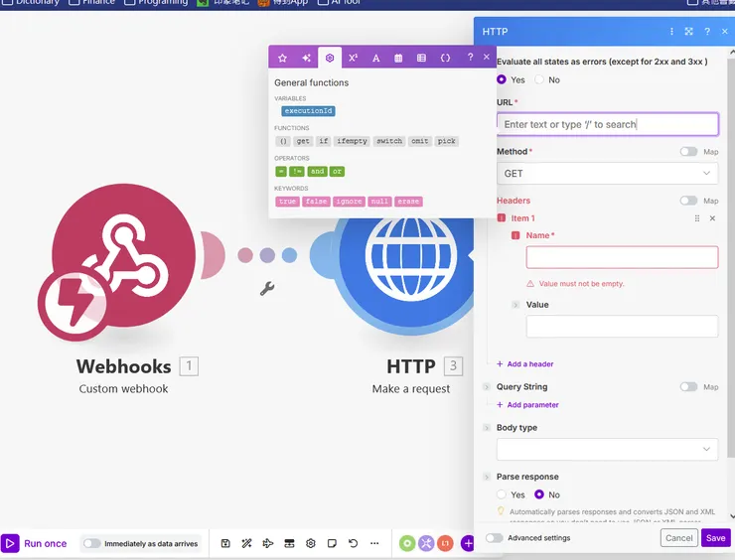Viewport: 735px width, 560px height.
Task: Click the Cancel button
Action: click(x=678, y=538)
